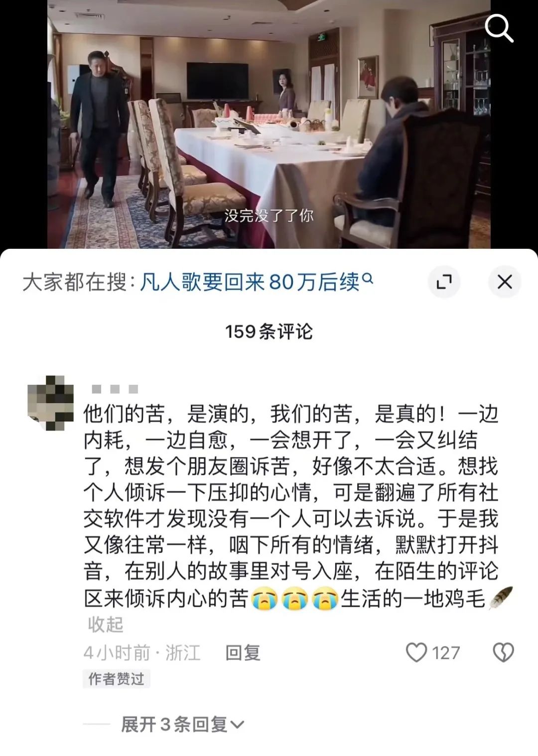The image size is (538, 756).
Task: Tap the chevron next to 展开3条回复
Action: pos(237,725)
